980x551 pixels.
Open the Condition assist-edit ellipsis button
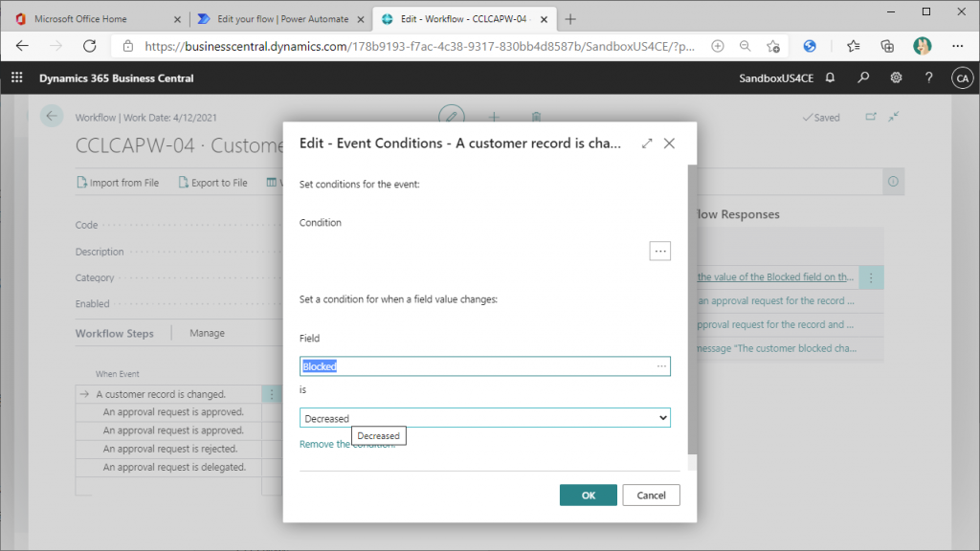(660, 252)
